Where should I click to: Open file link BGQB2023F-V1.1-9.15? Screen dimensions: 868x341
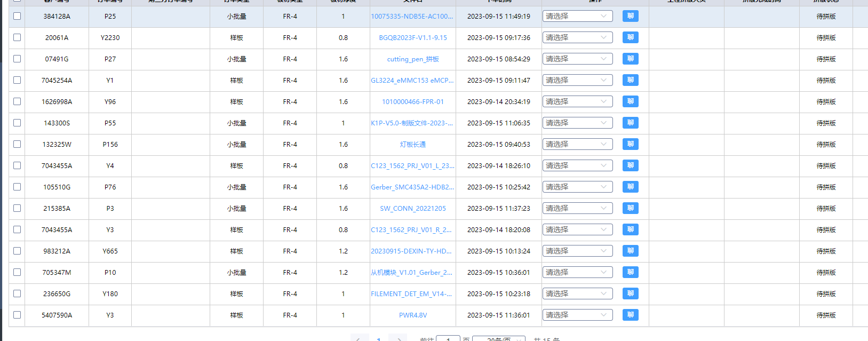[413, 37]
